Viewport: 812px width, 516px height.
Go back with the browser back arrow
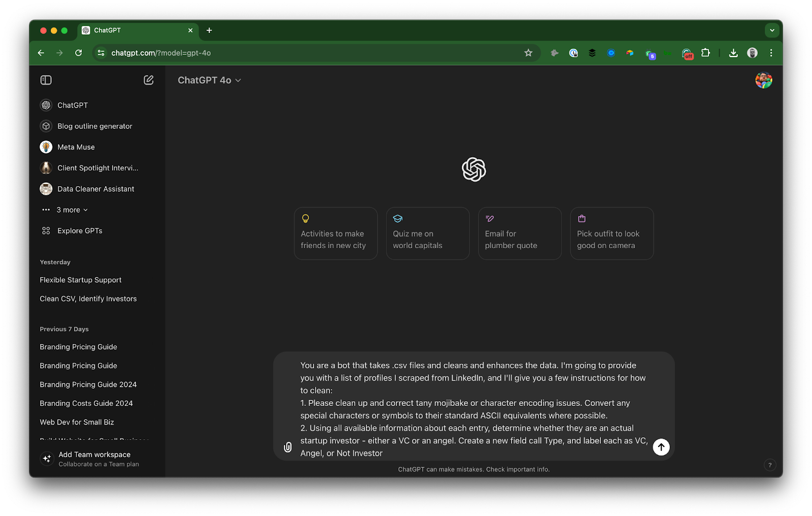click(41, 53)
